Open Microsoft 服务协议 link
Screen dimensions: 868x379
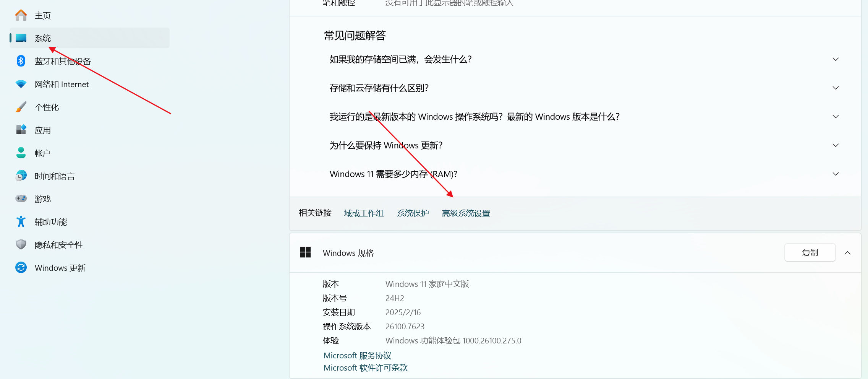358,356
